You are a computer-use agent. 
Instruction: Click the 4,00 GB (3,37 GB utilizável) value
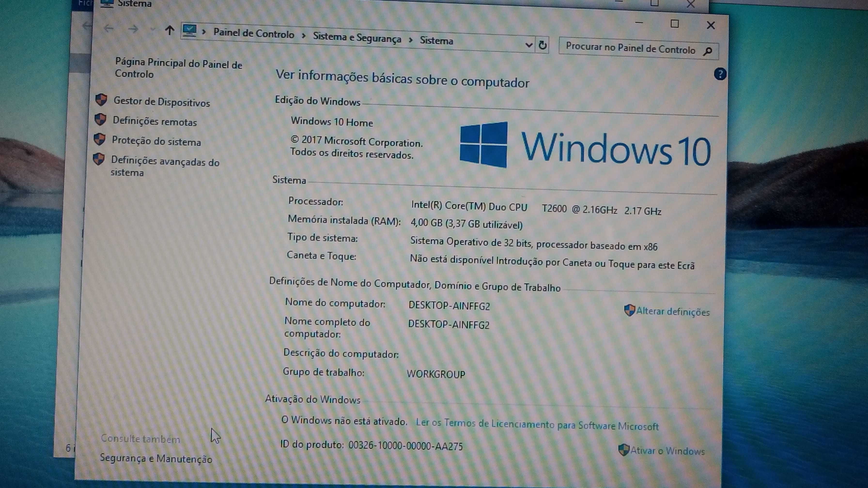(x=466, y=224)
